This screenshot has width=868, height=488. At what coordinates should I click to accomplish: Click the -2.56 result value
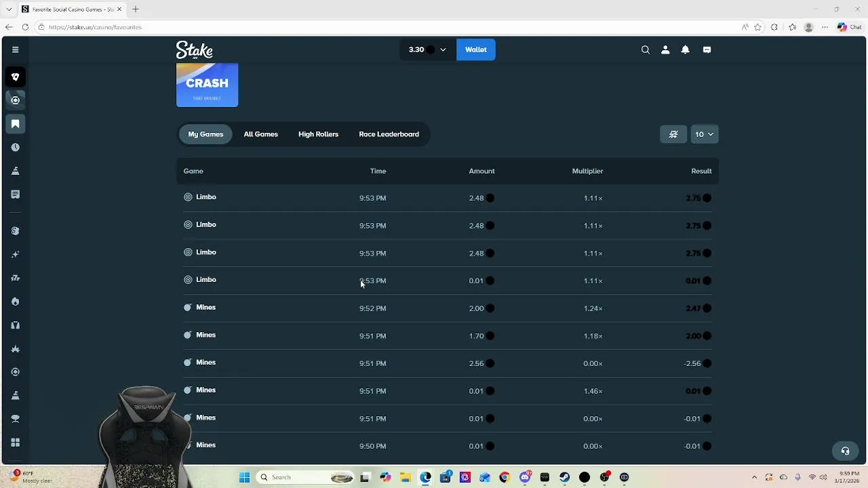click(x=692, y=363)
